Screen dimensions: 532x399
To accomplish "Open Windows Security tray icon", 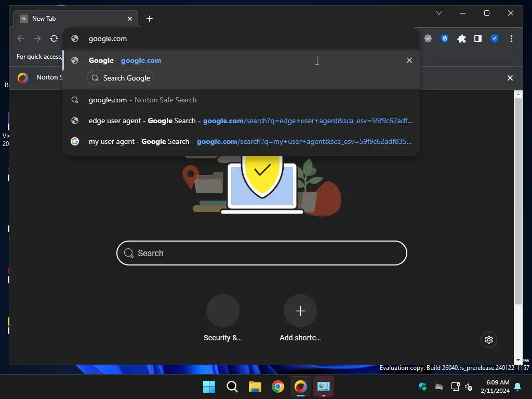I will [422, 387].
